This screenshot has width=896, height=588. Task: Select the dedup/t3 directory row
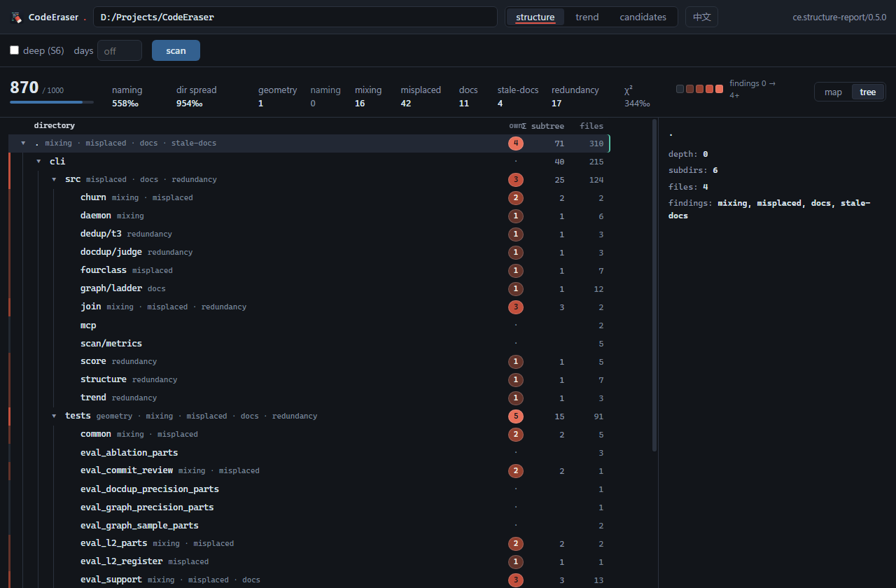(x=308, y=234)
